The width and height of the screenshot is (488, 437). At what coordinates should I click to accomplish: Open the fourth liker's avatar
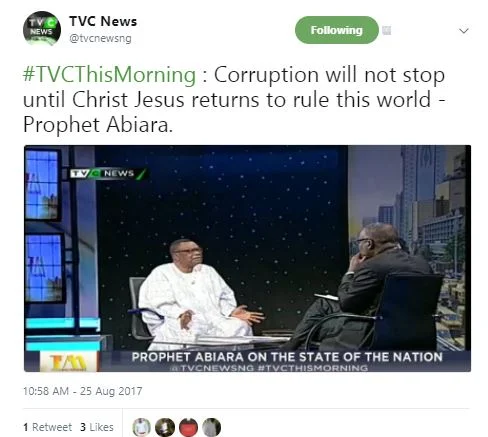coord(212,427)
